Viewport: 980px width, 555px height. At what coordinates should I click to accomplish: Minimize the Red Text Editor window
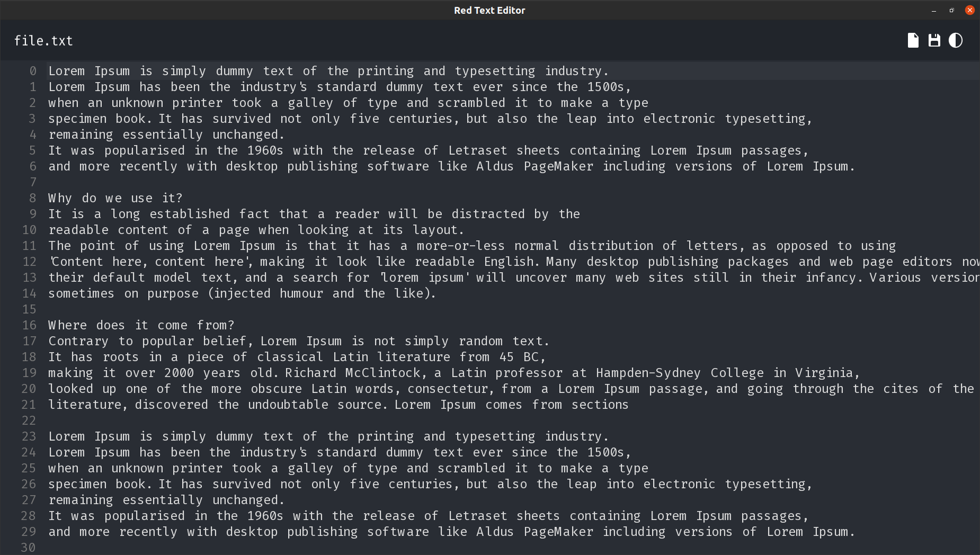[x=934, y=10]
